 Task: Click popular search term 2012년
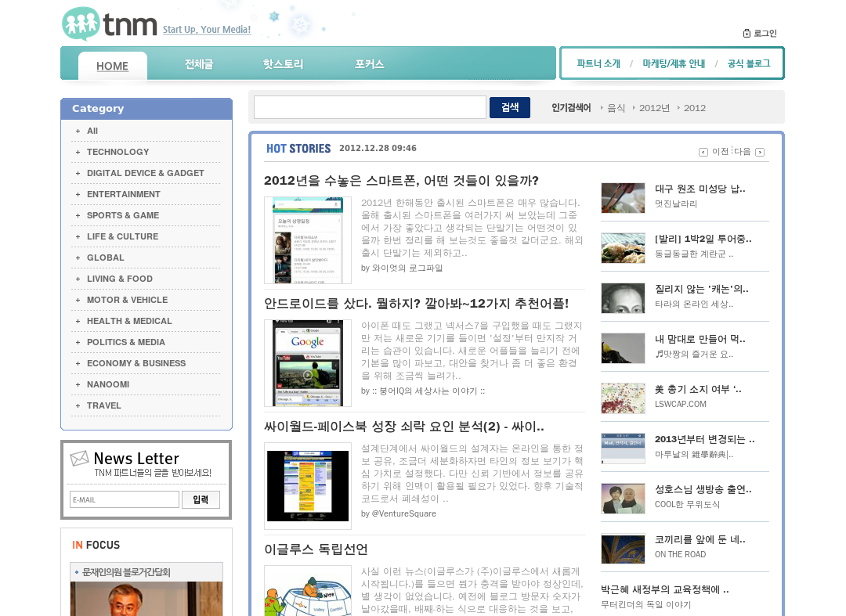pyautogui.click(x=654, y=108)
